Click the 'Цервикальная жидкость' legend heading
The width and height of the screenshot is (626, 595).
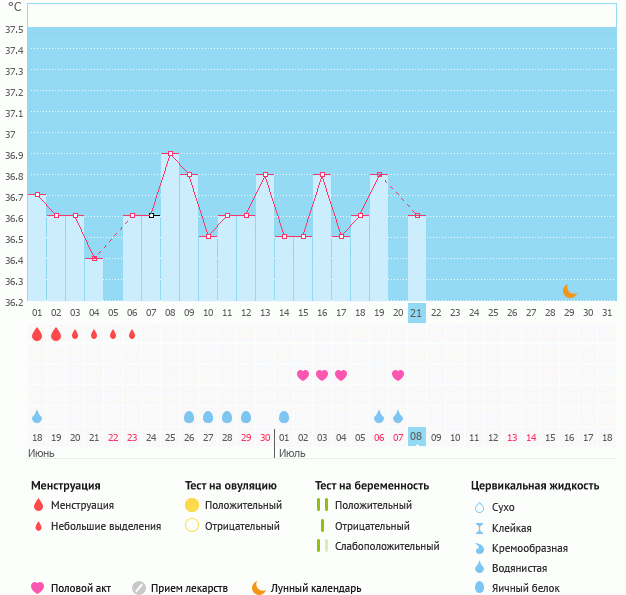[535, 485]
